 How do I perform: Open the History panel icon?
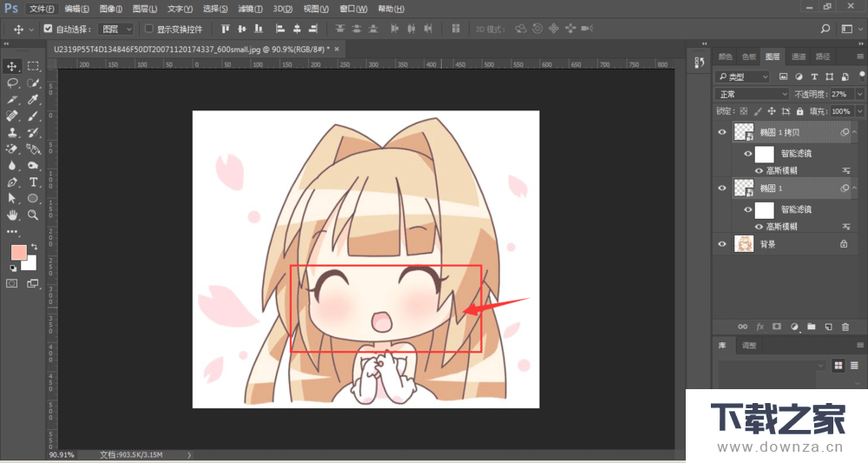pyautogui.click(x=699, y=63)
